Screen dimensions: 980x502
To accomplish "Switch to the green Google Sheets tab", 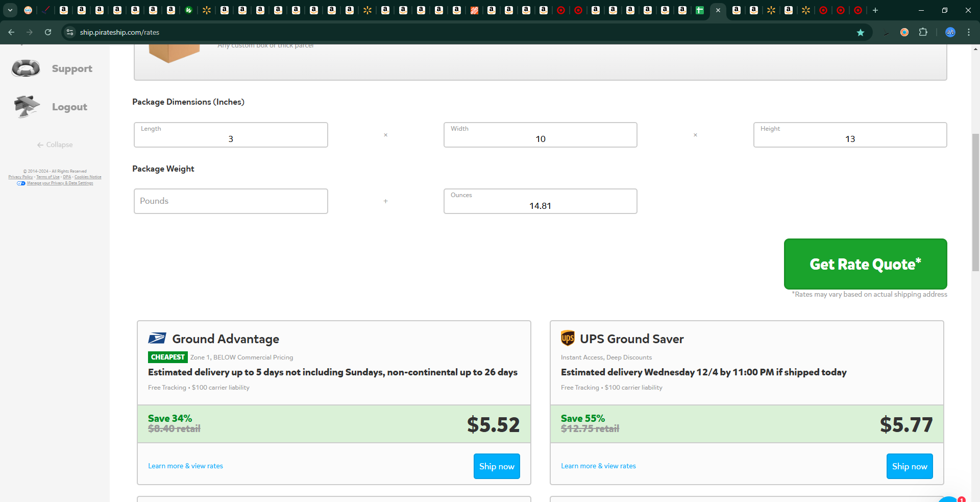I will tap(700, 10).
